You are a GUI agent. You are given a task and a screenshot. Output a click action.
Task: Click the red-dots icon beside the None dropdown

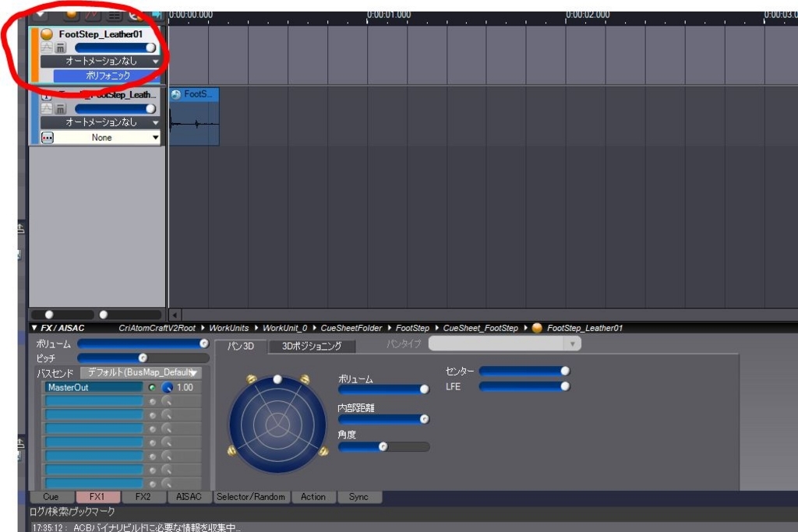pos(48,138)
